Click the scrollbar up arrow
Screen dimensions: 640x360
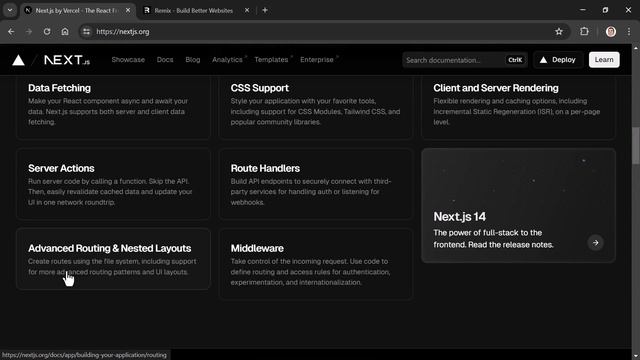(x=636, y=48)
